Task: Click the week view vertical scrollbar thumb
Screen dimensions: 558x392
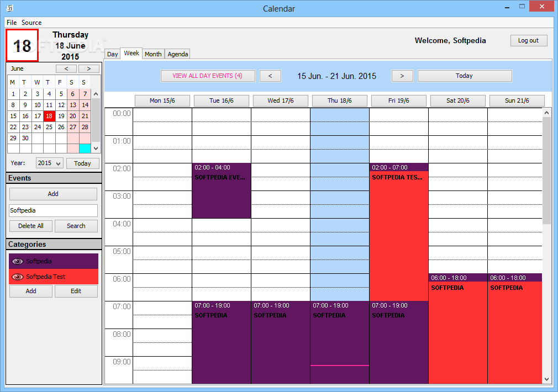Action: pyautogui.click(x=546, y=171)
